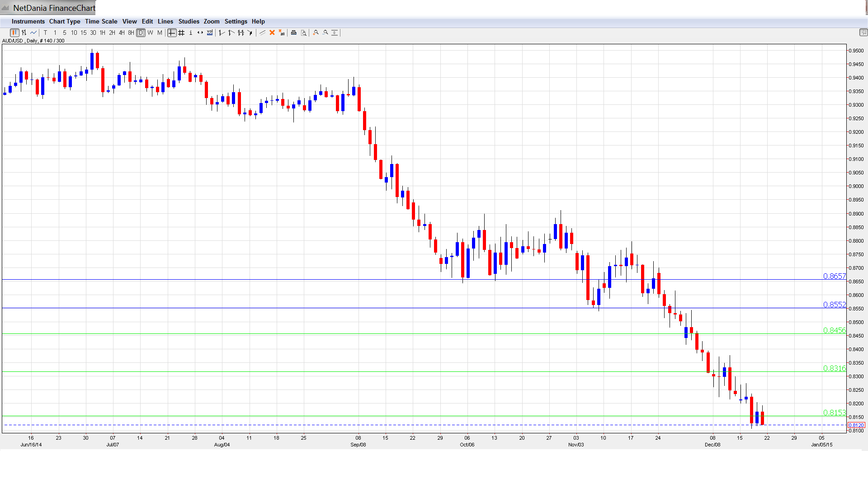Click the 0.8456 support line label
Image resolution: width=868 pixels, height=488 pixels.
834,330
